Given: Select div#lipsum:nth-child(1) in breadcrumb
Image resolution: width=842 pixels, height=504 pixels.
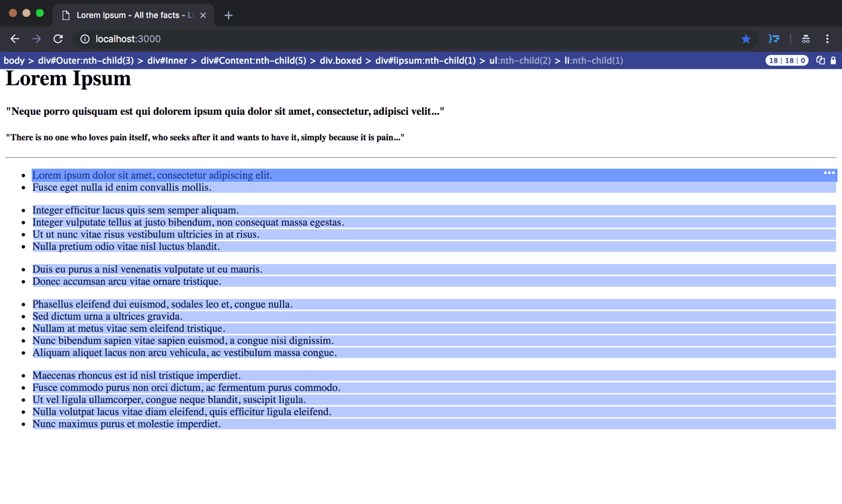Looking at the screenshot, I should click(x=425, y=60).
